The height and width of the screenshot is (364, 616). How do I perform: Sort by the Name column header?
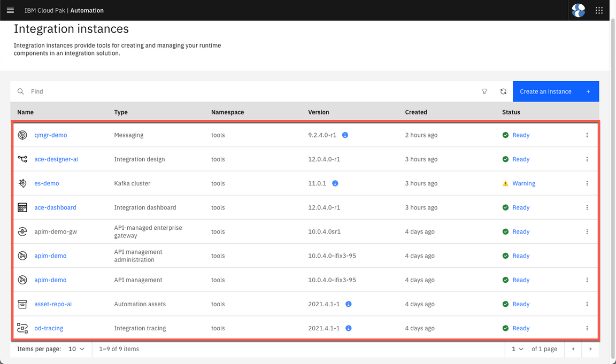[26, 112]
